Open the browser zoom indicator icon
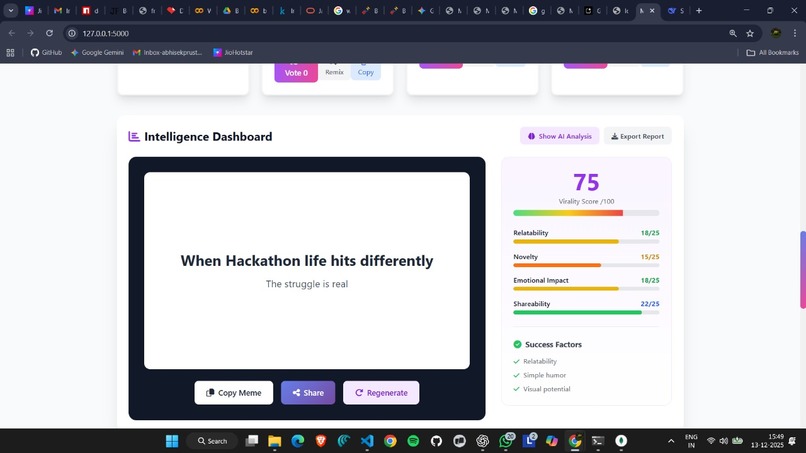 (733, 33)
